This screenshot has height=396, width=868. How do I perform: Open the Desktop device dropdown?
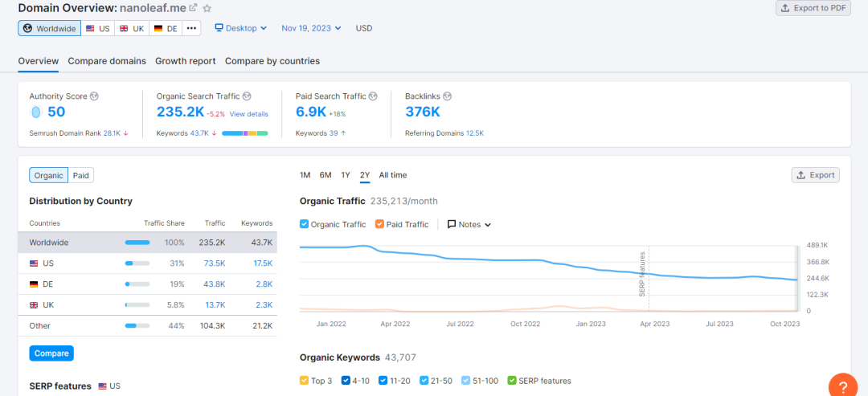[241, 28]
